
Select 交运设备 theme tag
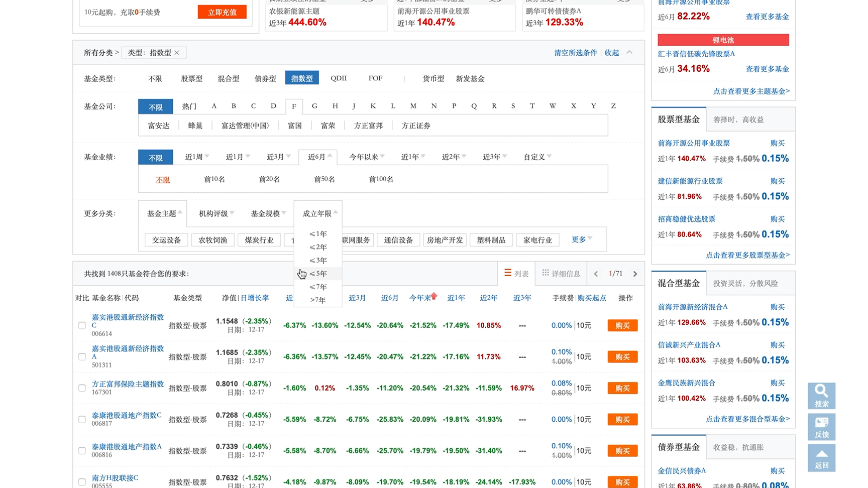tap(166, 240)
